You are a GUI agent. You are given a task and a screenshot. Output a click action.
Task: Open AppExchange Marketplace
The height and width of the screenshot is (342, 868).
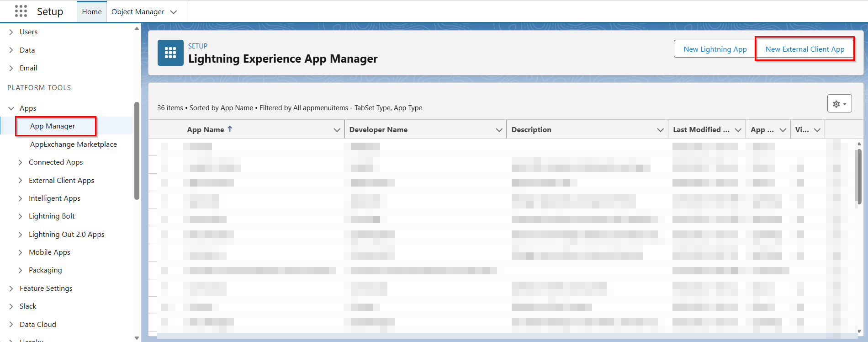(x=74, y=144)
